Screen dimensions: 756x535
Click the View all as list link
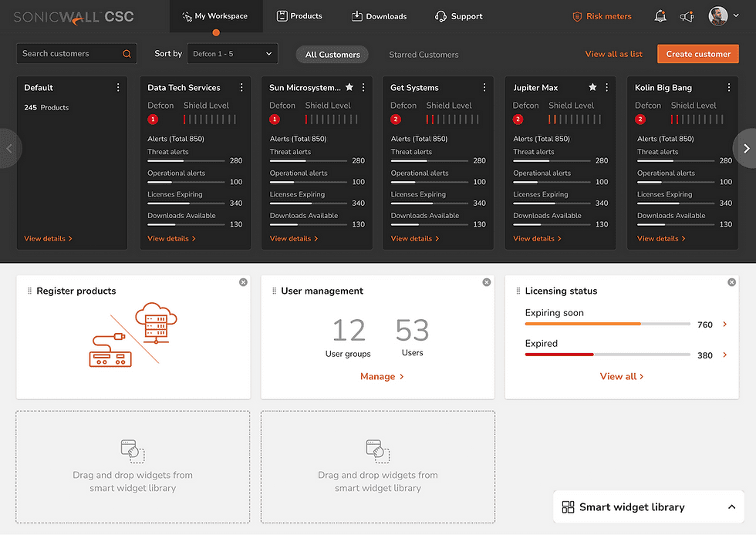[x=613, y=54]
